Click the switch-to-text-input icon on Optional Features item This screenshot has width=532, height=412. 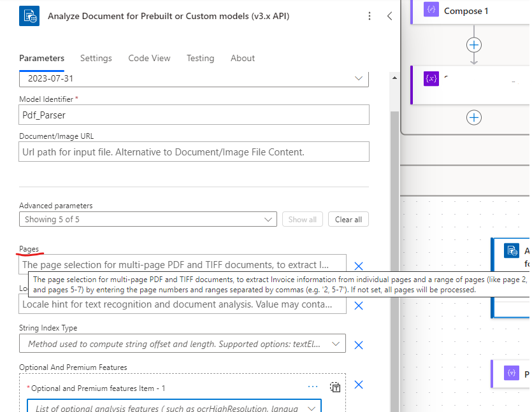pyautogui.click(x=334, y=386)
